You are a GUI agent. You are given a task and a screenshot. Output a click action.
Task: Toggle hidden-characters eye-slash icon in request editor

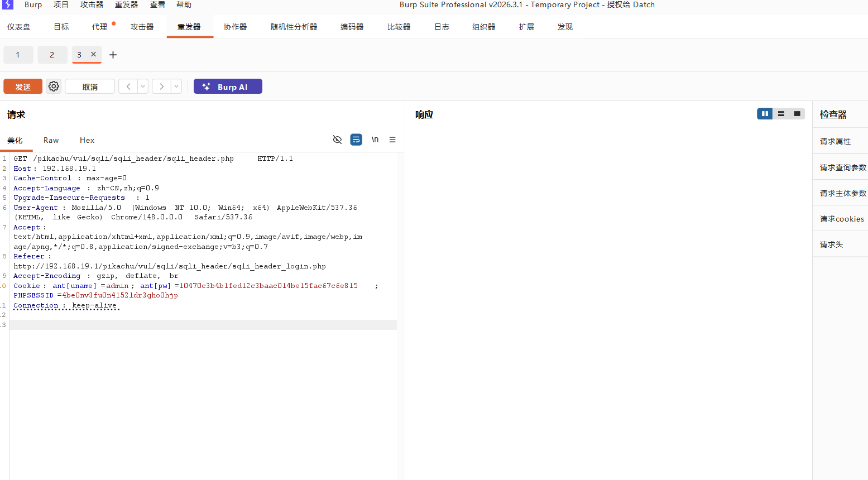click(337, 140)
